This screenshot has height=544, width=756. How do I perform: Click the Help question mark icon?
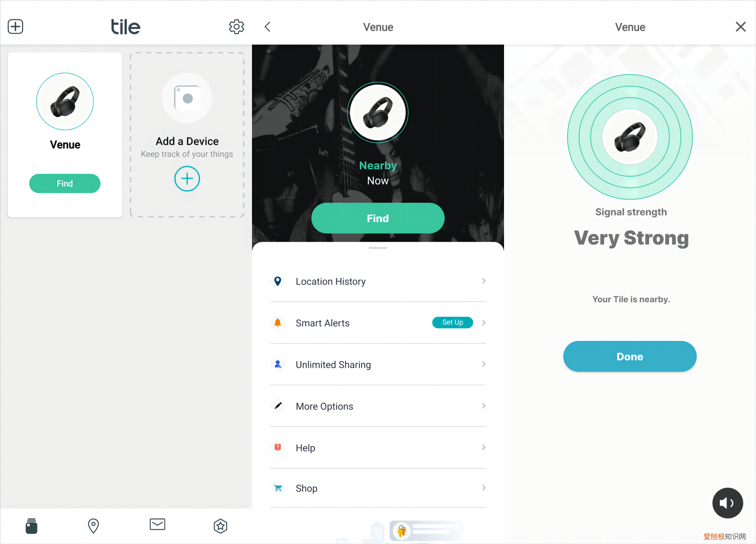coord(277,447)
